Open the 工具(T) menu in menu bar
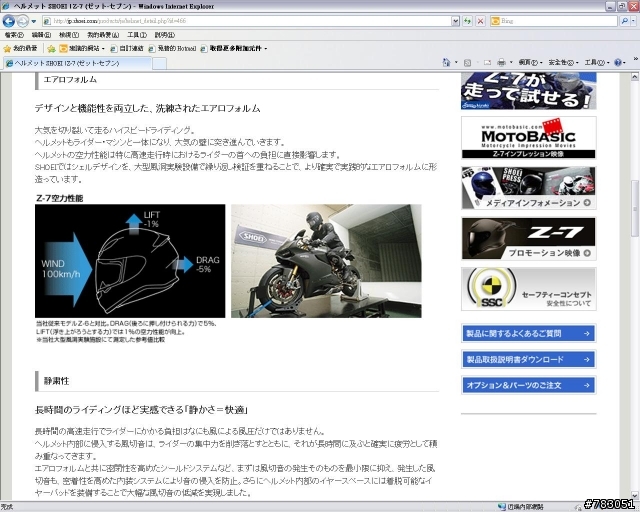The width and height of the screenshot is (640, 512). [136, 35]
